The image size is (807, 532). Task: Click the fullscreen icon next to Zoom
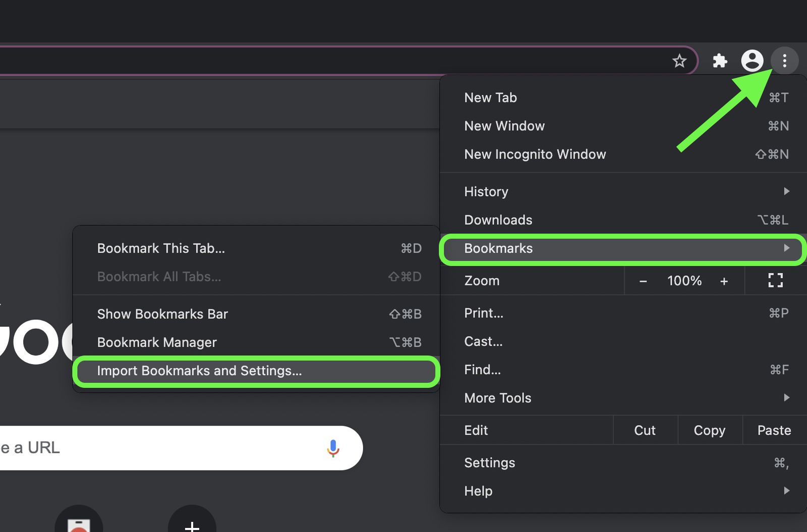click(775, 280)
